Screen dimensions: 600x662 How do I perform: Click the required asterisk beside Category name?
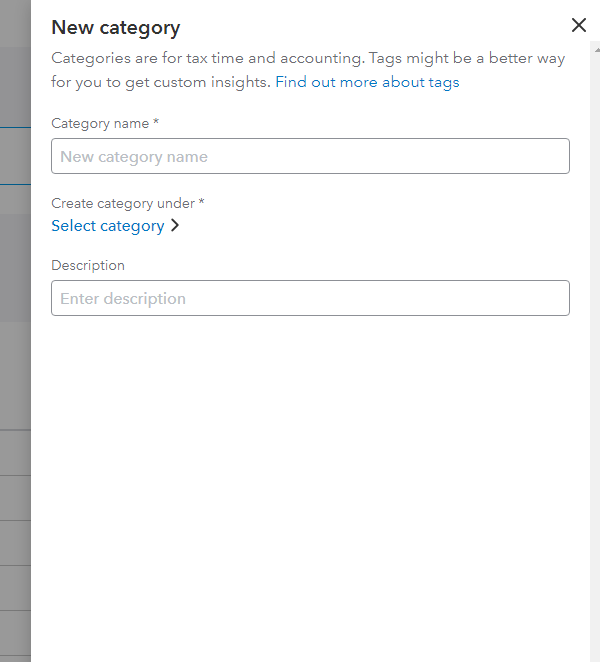pyautogui.click(x=156, y=123)
